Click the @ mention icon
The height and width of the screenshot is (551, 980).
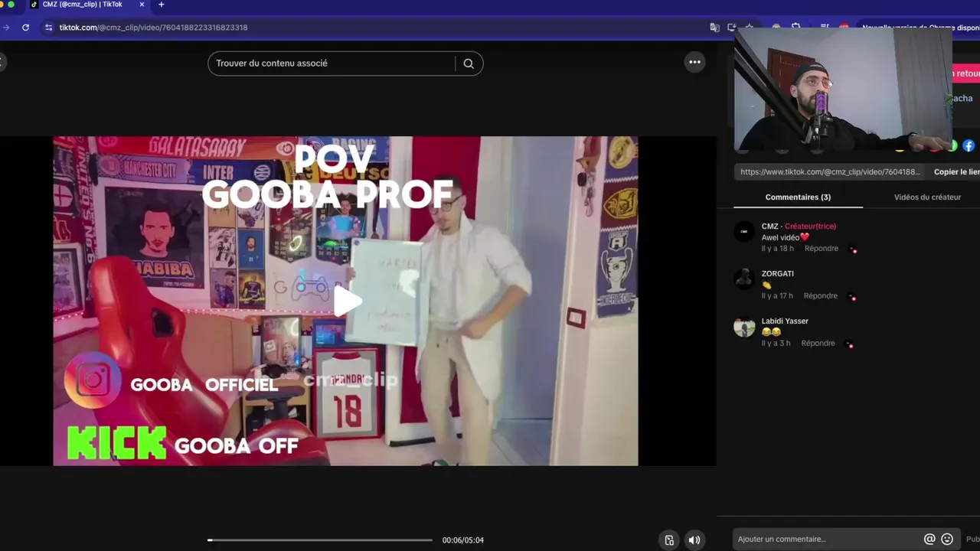(x=929, y=540)
